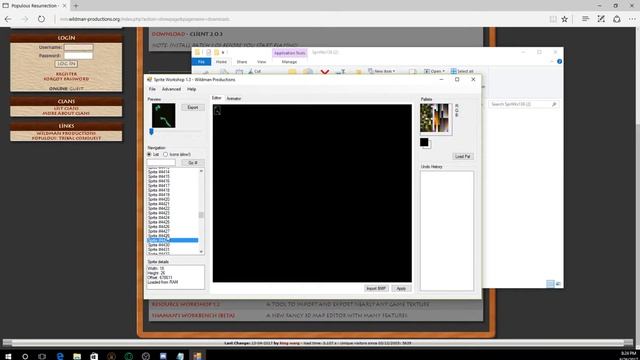The height and width of the screenshot is (360, 640).
Task: Click Cut in Explorer ribbon
Action: point(255,71)
